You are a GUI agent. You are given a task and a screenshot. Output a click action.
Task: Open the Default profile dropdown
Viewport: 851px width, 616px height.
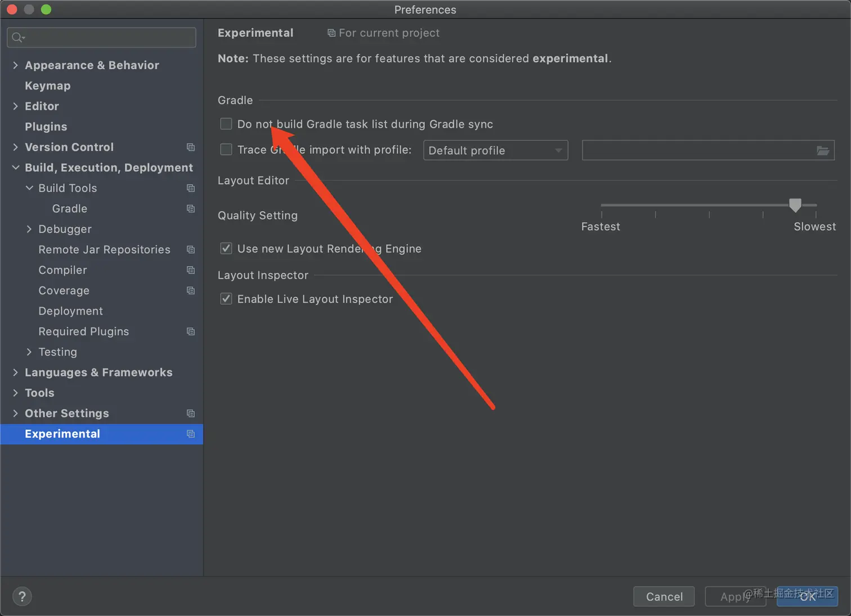coord(495,150)
